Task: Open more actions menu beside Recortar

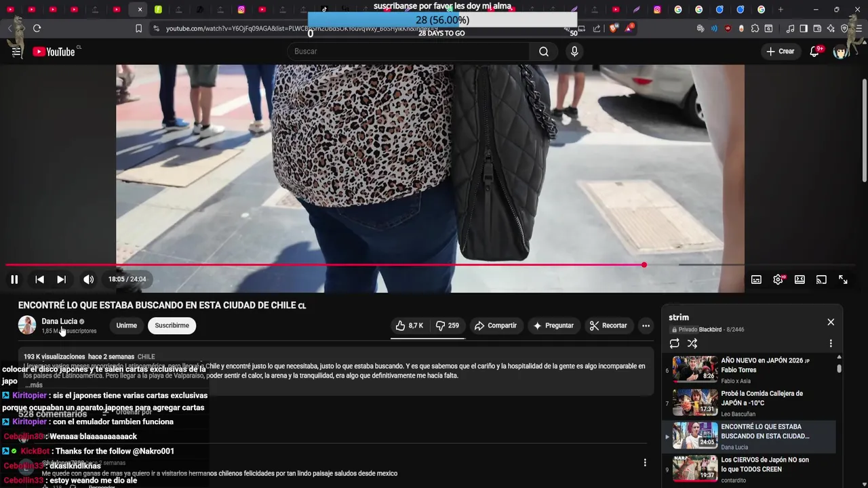Action: click(646, 325)
